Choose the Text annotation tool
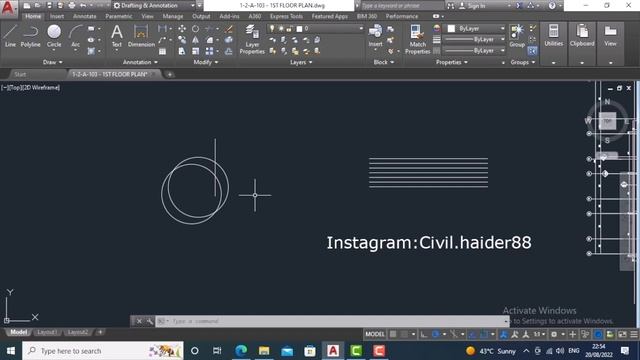This screenshot has height=360, width=640. pyautogui.click(x=117, y=36)
